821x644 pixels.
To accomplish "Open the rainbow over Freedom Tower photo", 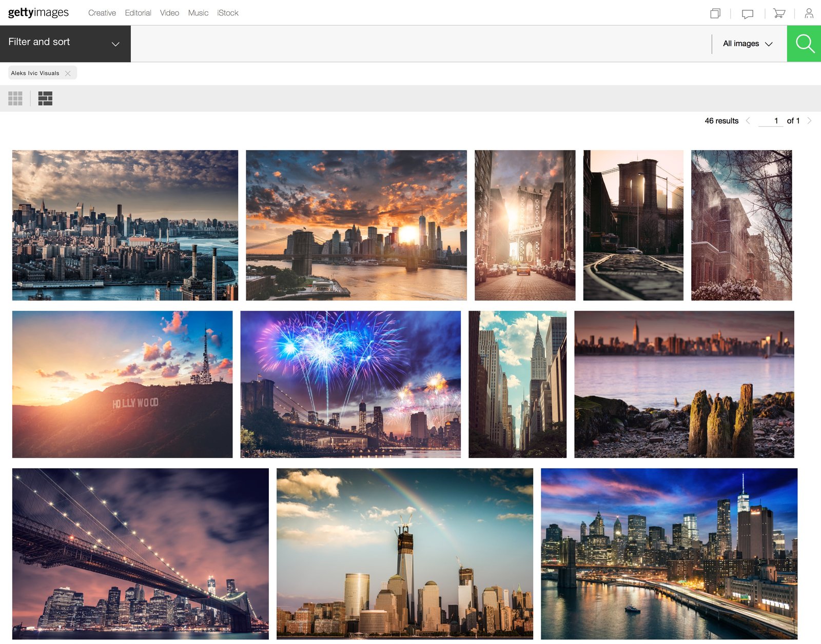I will coord(405,554).
